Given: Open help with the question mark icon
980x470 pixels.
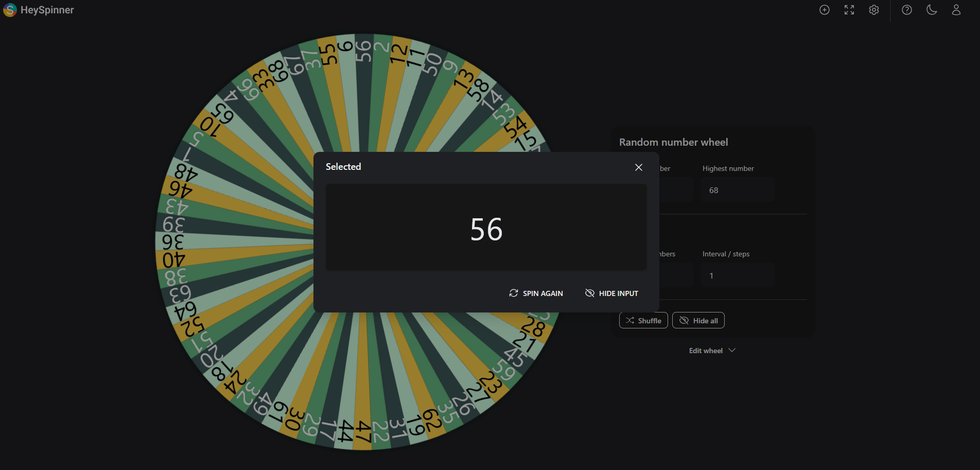Looking at the screenshot, I should pyautogui.click(x=907, y=10).
